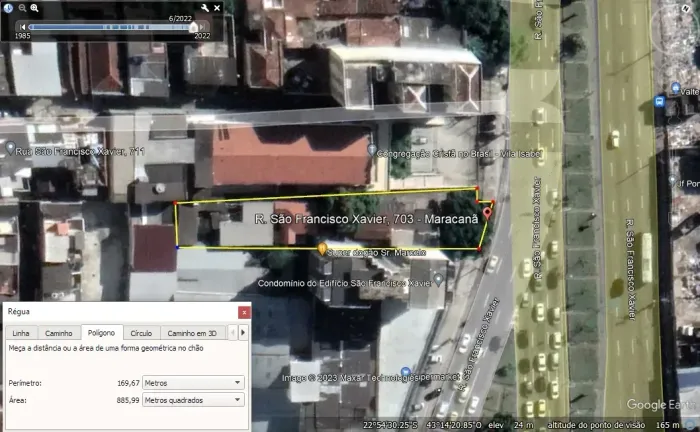The width and height of the screenshot is (700, 432).
Task: Close the historical imagery time slider
Action: (x=217, y=8)
